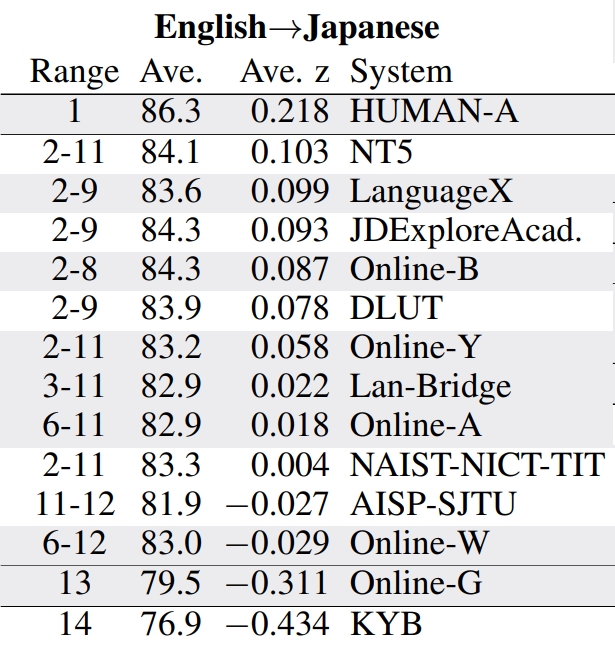Viewport: 615px width, 651px height.
Task: Click the Lan-Bridge system name
Action: (x=430, y=387)
